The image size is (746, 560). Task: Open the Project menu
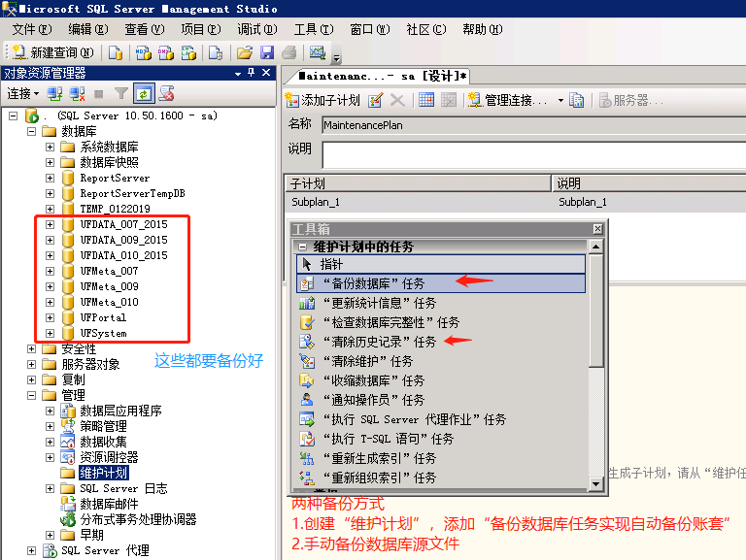(201, 29)
